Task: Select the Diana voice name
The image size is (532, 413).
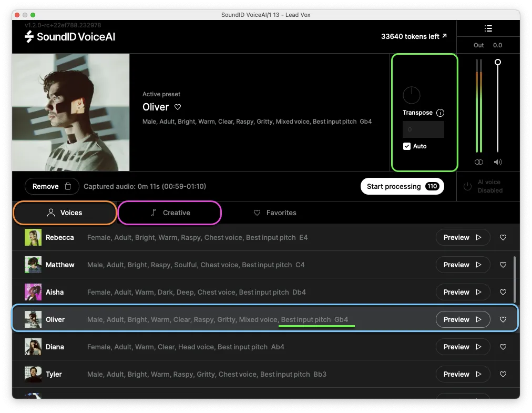Action: click(x=55, y=347)
